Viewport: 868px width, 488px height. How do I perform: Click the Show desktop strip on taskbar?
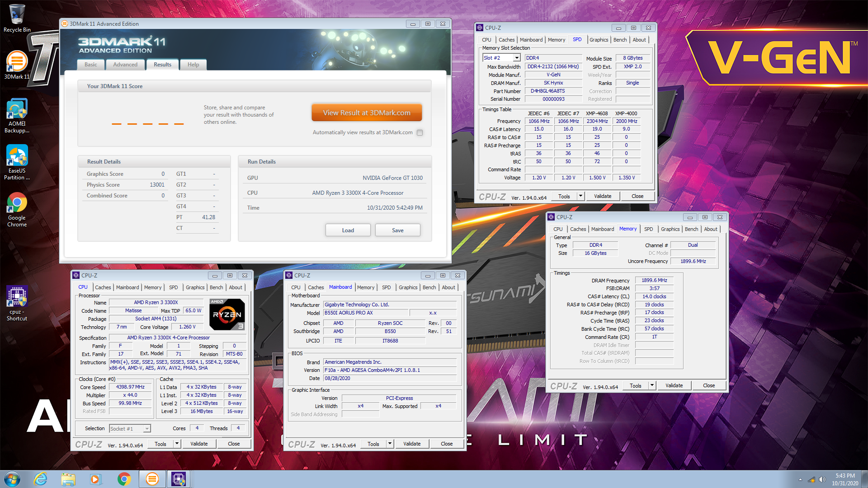pos(864,479)
